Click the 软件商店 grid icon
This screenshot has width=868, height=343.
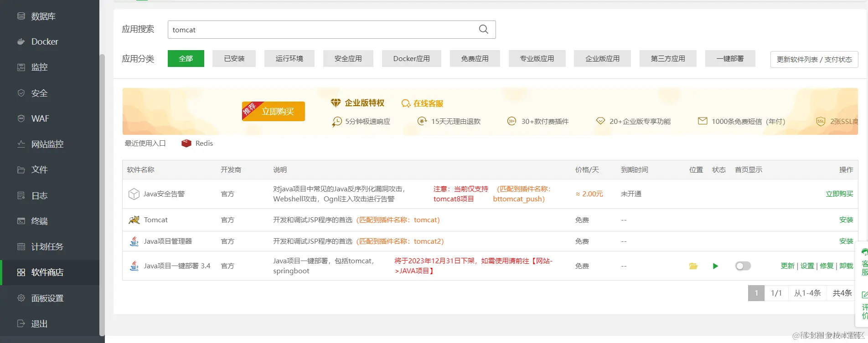point(21,272)
